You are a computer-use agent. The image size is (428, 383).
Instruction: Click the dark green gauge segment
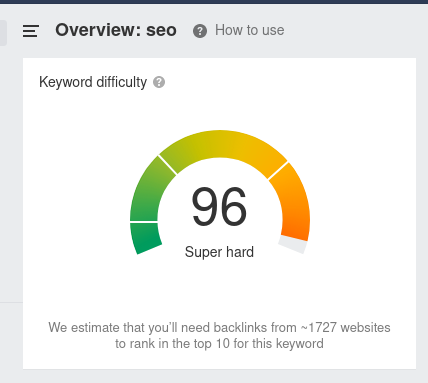click(145, 238)
